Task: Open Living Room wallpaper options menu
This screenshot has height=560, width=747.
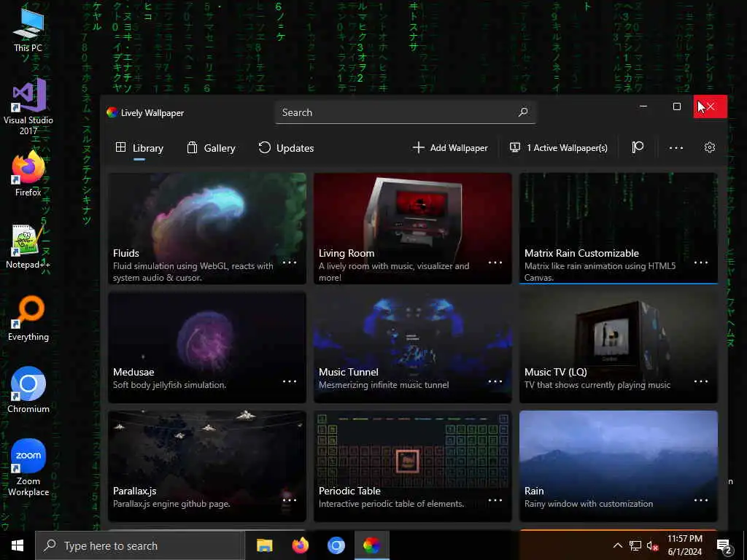Action: point(495,262)
